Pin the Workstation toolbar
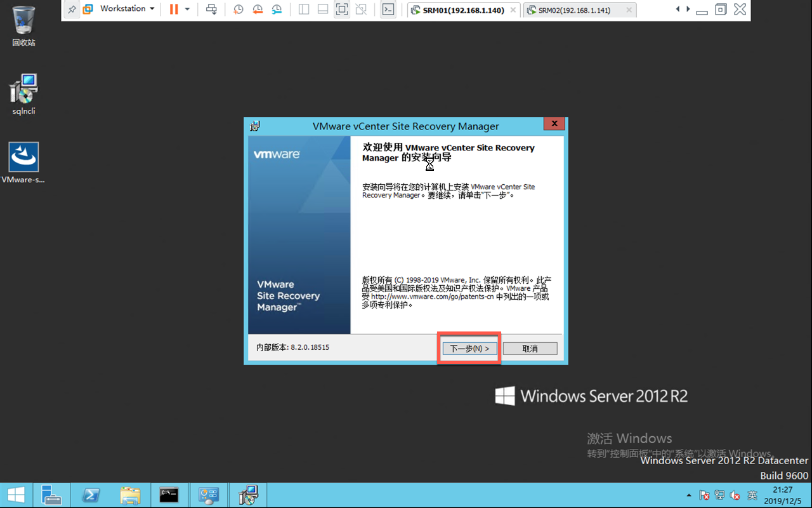This screenshot has height=508, width=812. tap(72, 10)
